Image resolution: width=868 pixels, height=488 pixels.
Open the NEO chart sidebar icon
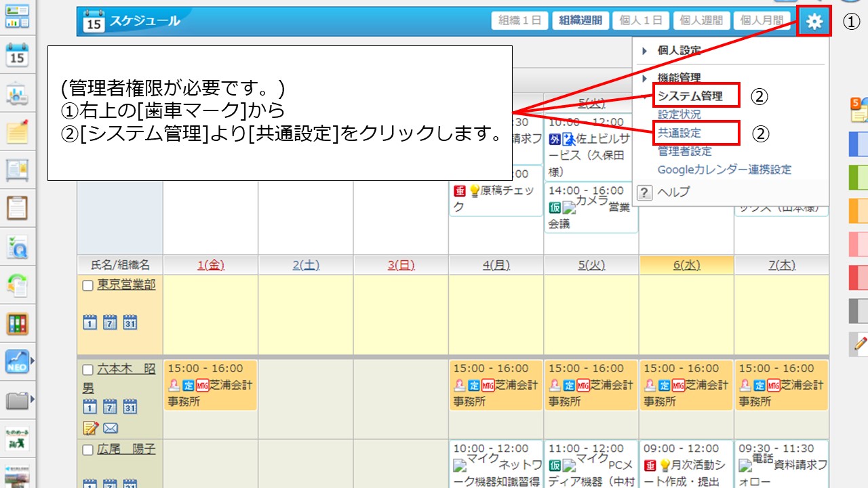coord(16,361)
